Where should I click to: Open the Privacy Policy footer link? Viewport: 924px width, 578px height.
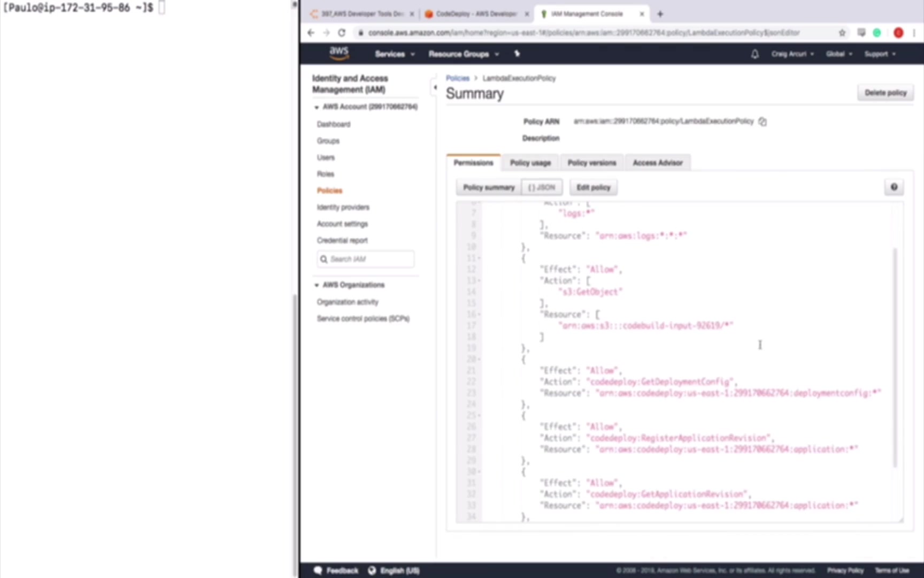[x=845, y=571]
